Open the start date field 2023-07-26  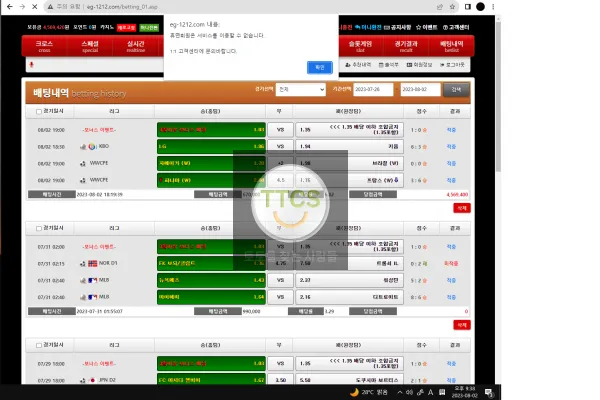pyautogui.click(x=373, y=90)
